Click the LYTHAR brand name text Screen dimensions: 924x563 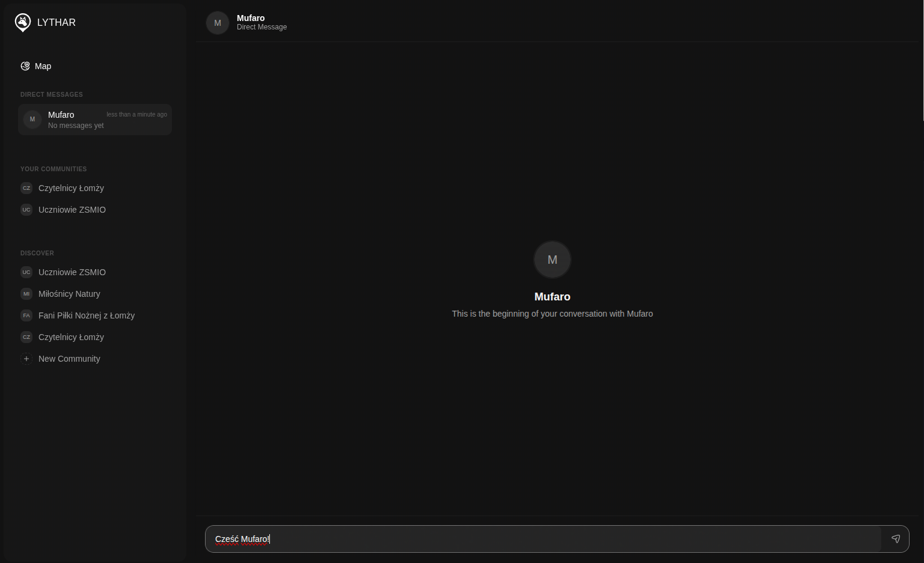(x=57, y=22)
